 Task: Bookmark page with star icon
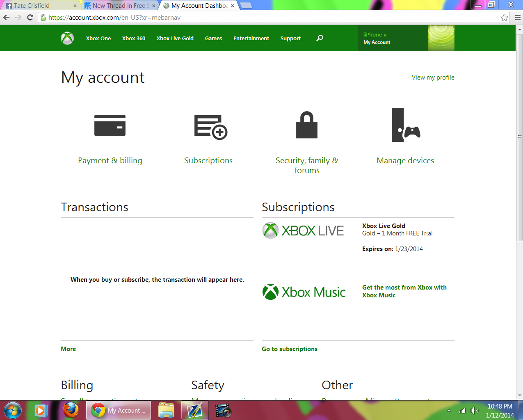[505, 17]
